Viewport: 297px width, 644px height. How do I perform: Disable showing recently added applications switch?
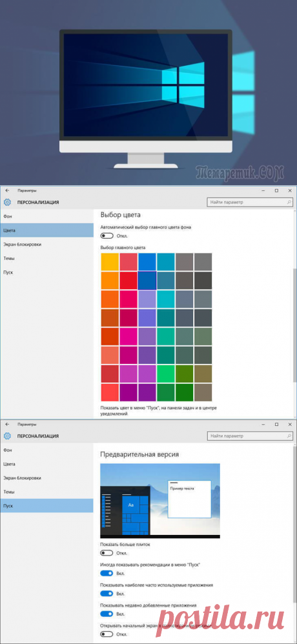(107, 614)
